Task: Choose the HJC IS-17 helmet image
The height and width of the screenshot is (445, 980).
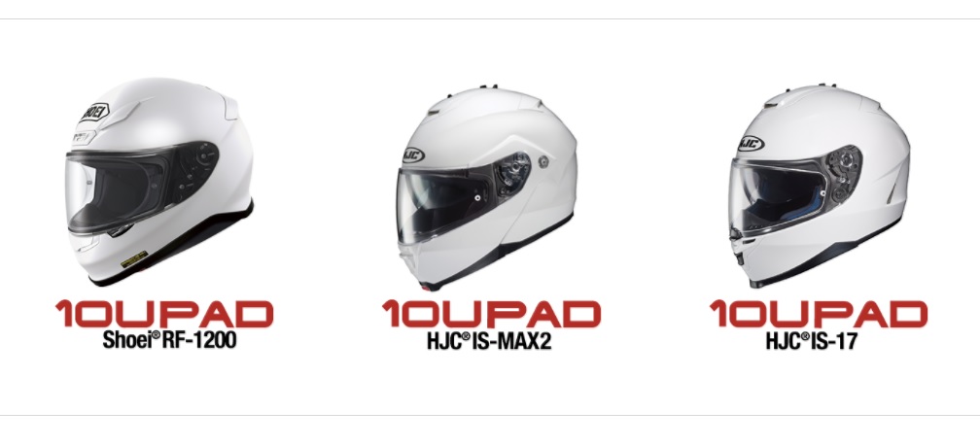Action: click(x=820, y=187)
